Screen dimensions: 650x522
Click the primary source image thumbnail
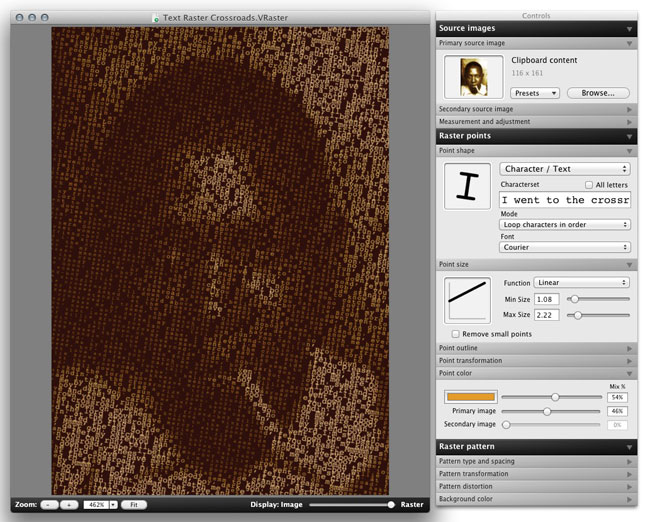coord(474,77)
